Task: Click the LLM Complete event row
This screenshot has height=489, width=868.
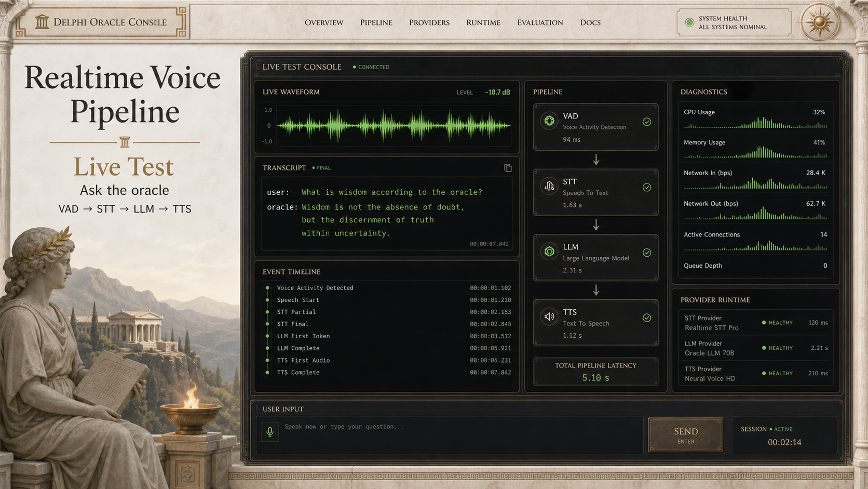Action: click(388, 348)
